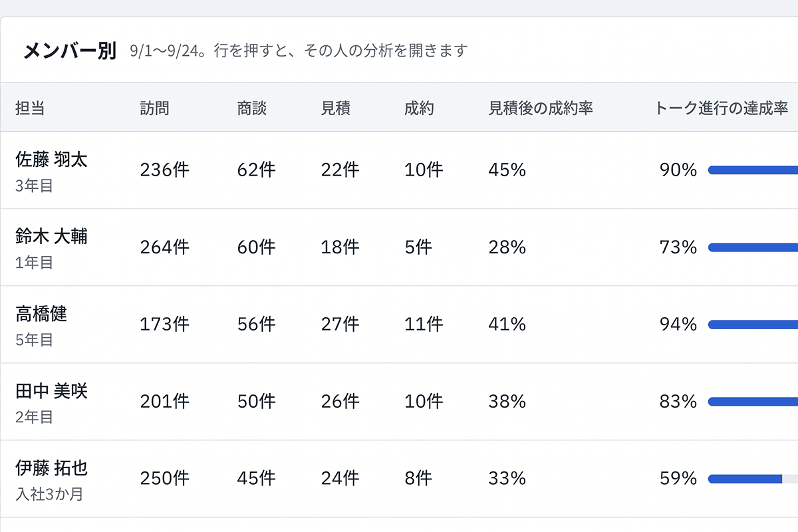Click the 11件 contracts cell for 高橋健
The width and height of the screenshot is (798, 532).
coord(424,325)
